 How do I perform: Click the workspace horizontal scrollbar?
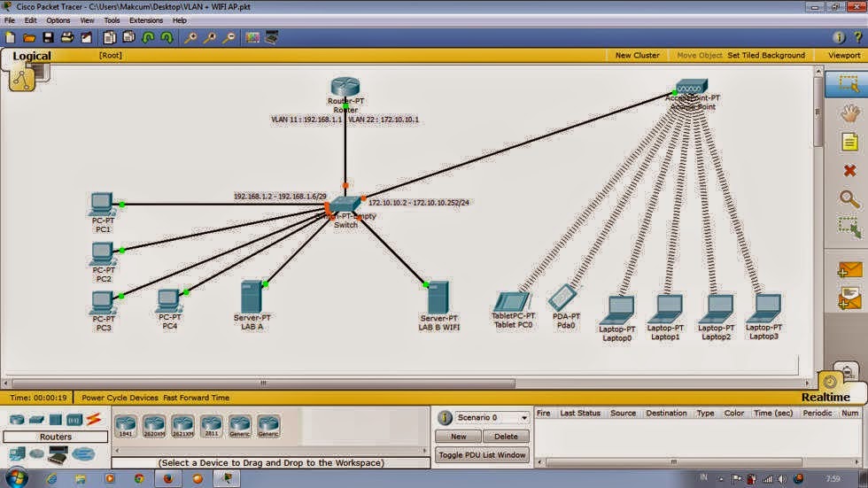264,383
